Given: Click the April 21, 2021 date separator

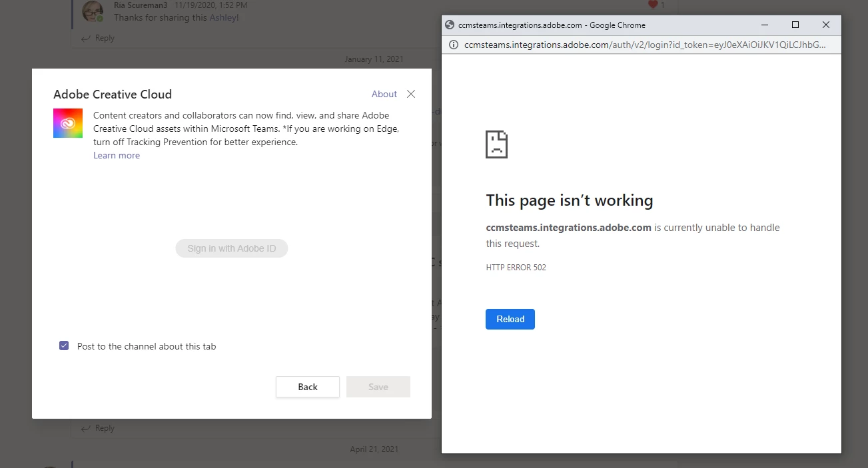Looking at the screenshot, I should click(x=374, y=449).
